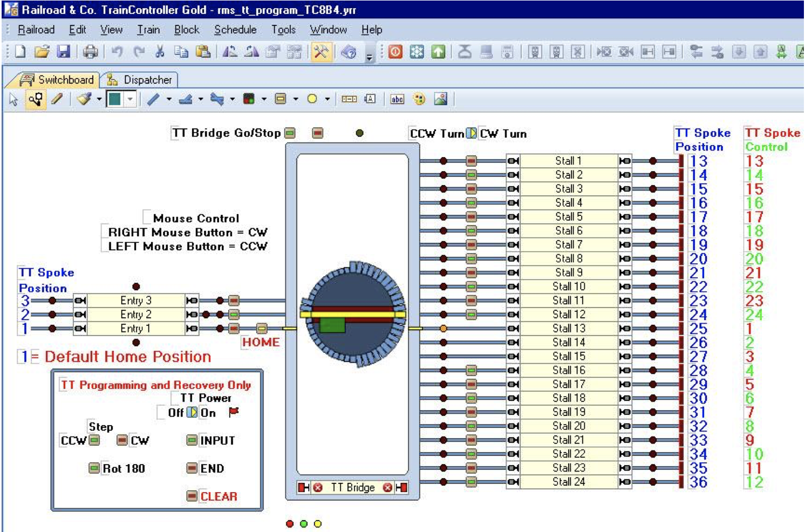Click the Save floppy disk icon

[x=64, y=52]
